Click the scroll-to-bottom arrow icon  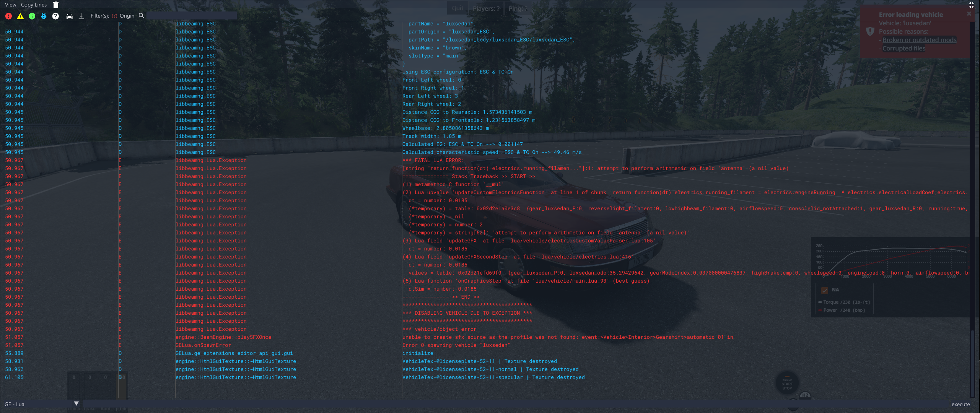(81, 16)
